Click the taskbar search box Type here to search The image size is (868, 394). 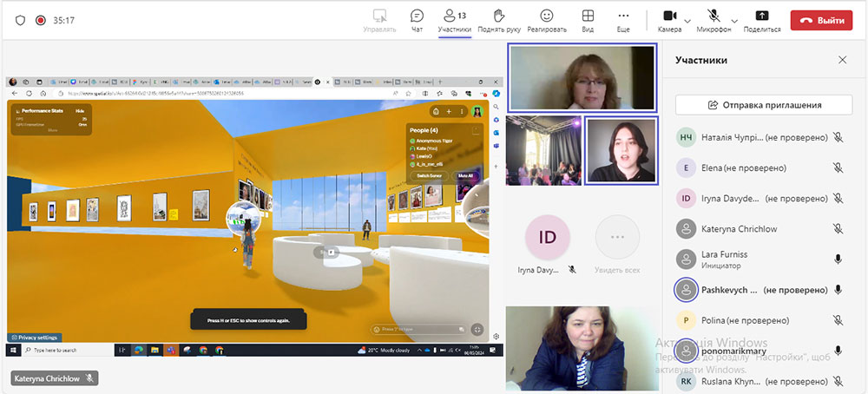tap(67, 350)
